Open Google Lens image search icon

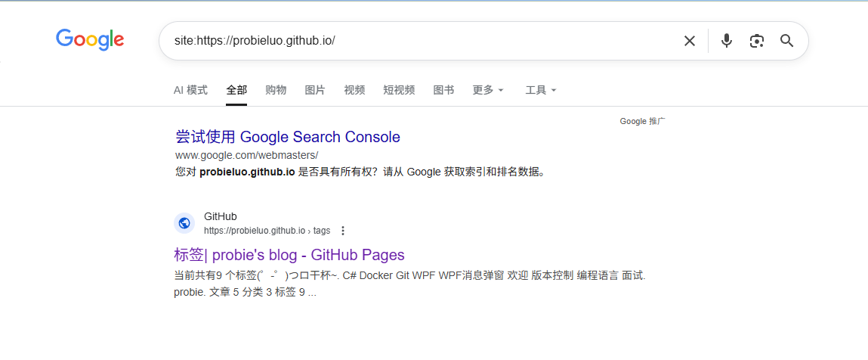pyautogui.click(x=756, y=41)
